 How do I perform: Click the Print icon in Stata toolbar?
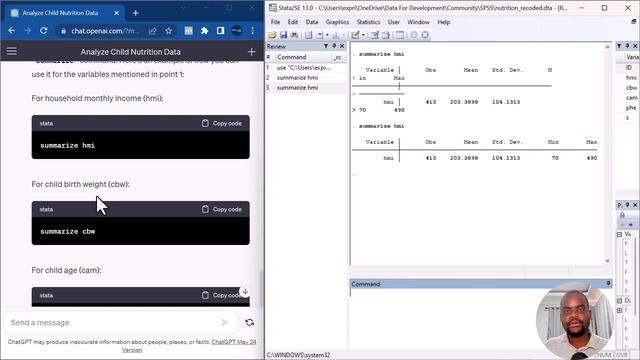[294, 35]
